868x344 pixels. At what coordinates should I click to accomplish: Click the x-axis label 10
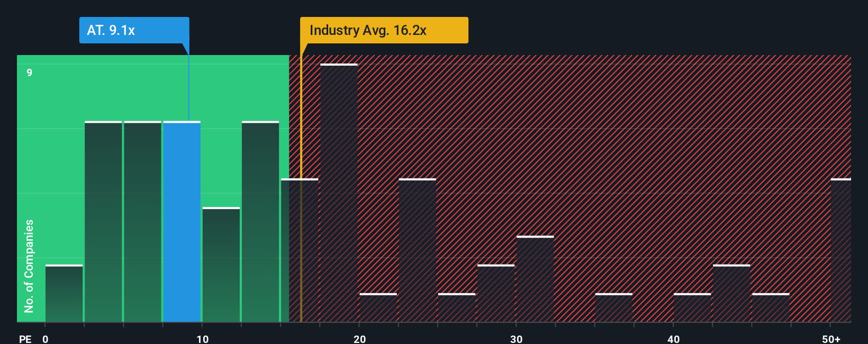[x=203, y=339]
